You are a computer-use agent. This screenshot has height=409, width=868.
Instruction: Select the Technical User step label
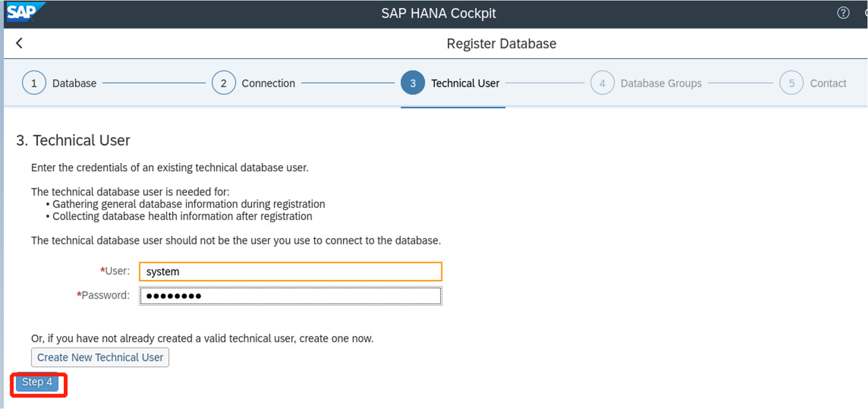(x=465, y=84)
